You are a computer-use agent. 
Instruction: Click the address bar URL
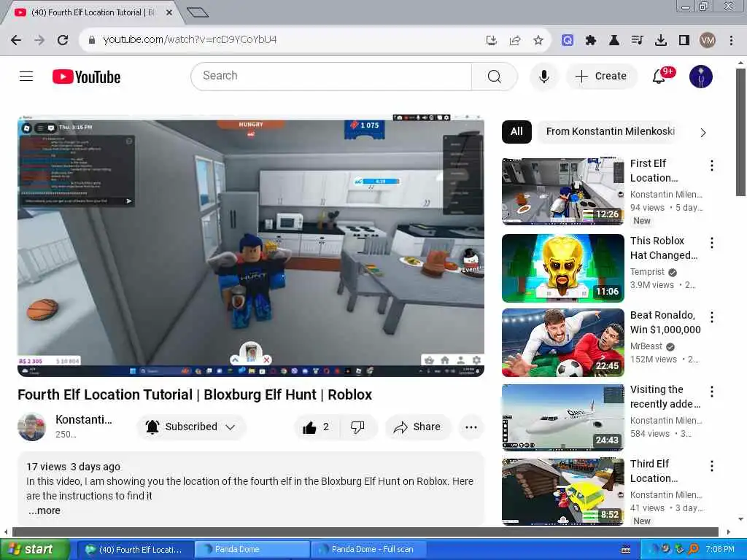coord(190,39)
